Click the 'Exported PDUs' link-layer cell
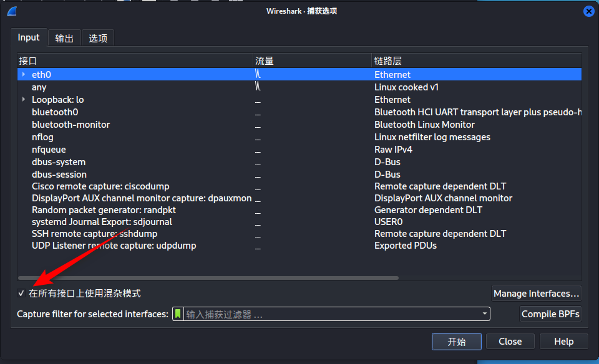The height and width of the screenshot is (364, 599). pyautogui.click(x=406, y=246)
